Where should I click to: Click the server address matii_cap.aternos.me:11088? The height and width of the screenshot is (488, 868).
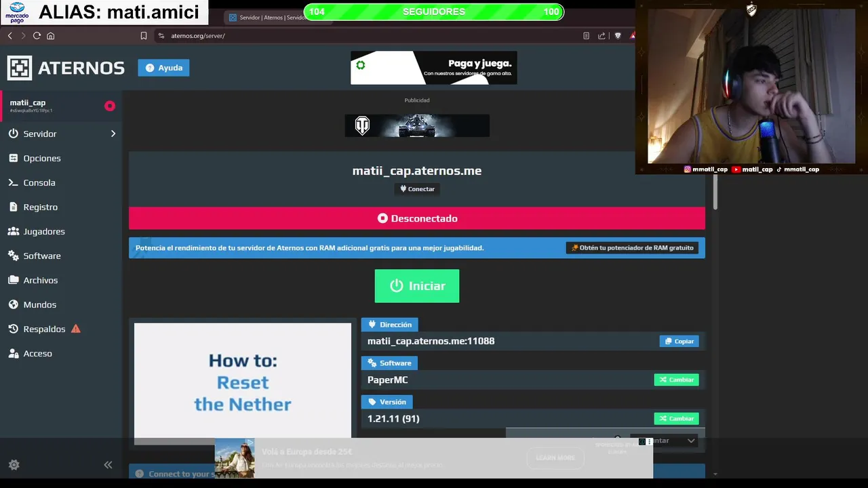coord(431,341)
